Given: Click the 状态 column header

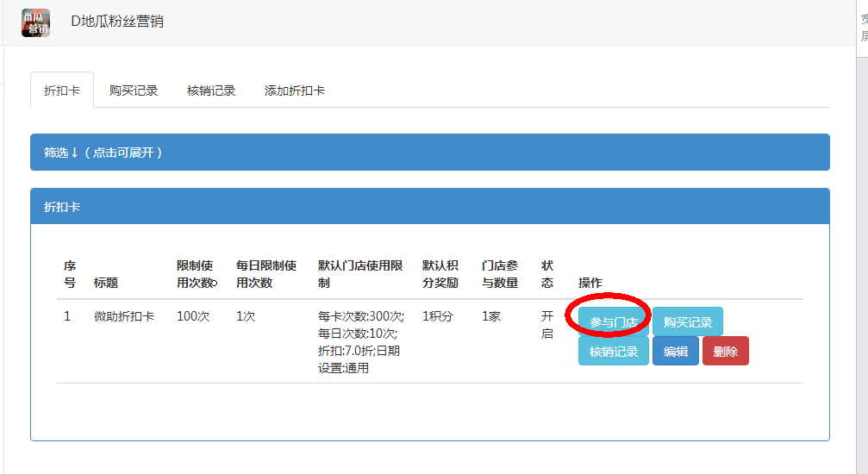Looking at the screenshot, I should click(x=547, y=274).
